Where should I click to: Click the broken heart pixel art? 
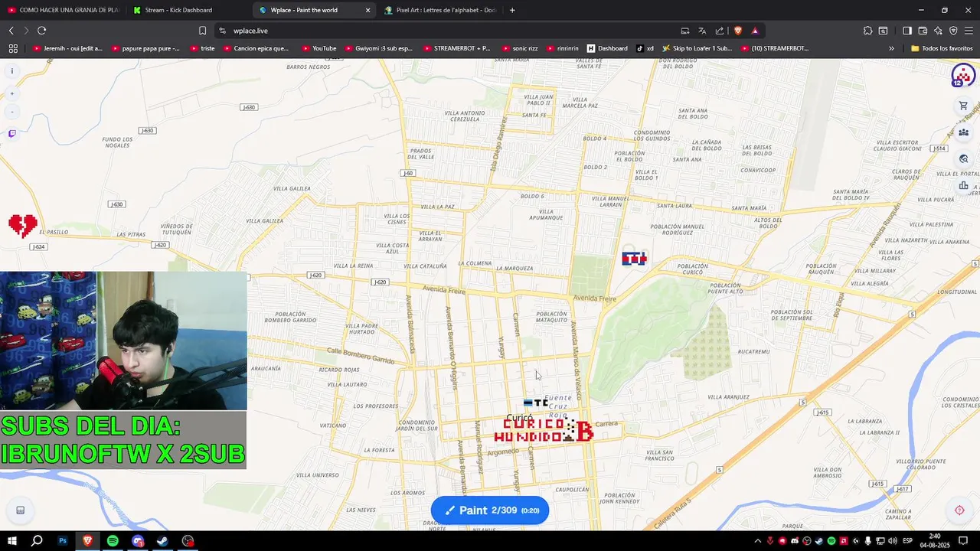click(x=23, y=226)
